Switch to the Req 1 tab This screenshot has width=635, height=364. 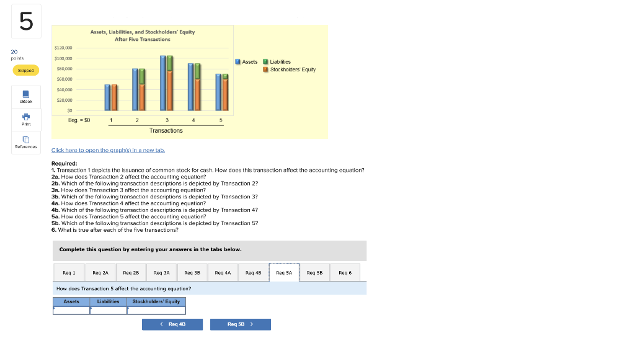tap(69, 272)
